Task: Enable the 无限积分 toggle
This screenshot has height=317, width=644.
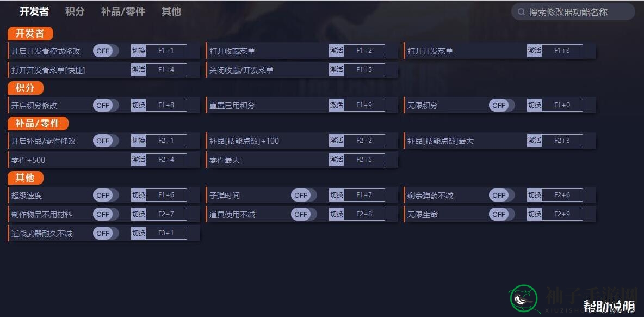Action: click(x=501, y=105)
